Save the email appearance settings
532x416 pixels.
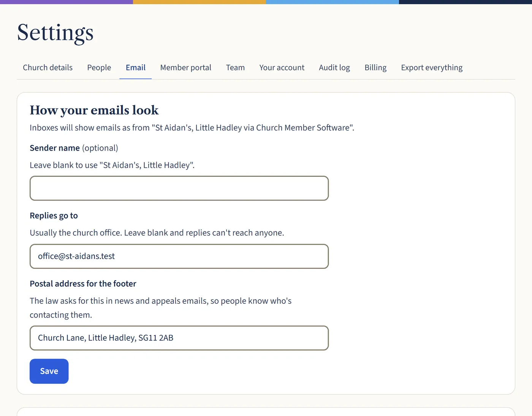click(x=49, y=371)
